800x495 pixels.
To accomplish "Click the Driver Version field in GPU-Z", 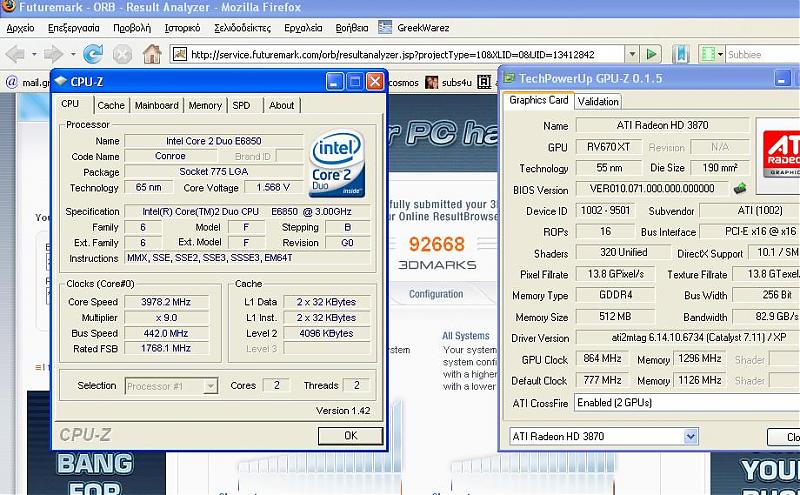I will coord(687,337).
